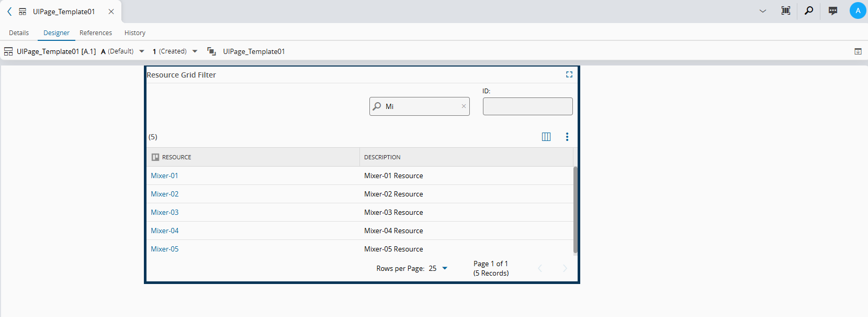This screenshot has width=868, height=317.
Task: Sort by DESCRIPTION column header
Action: (466, 157)
